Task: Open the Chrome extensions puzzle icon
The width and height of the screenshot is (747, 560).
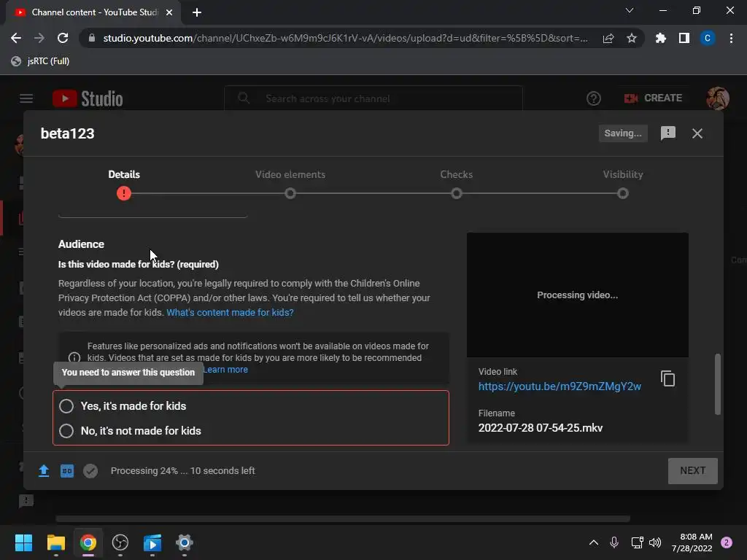Action: 661,38
